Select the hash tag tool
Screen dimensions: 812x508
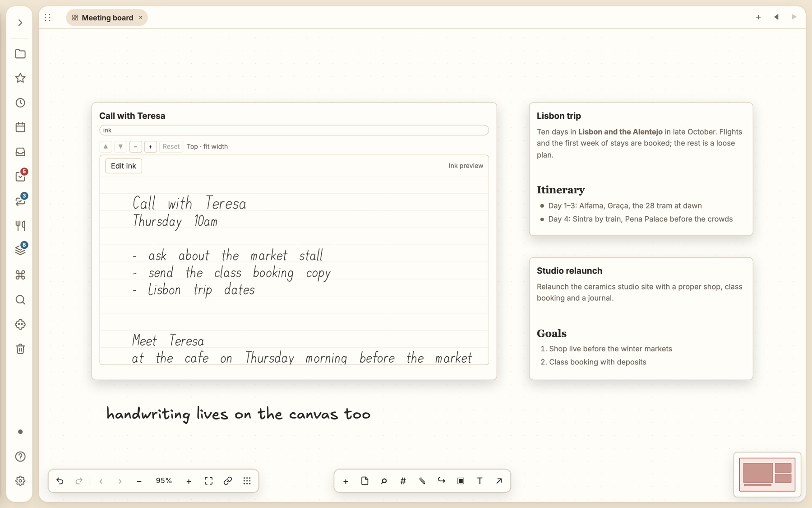coord(403,481)
